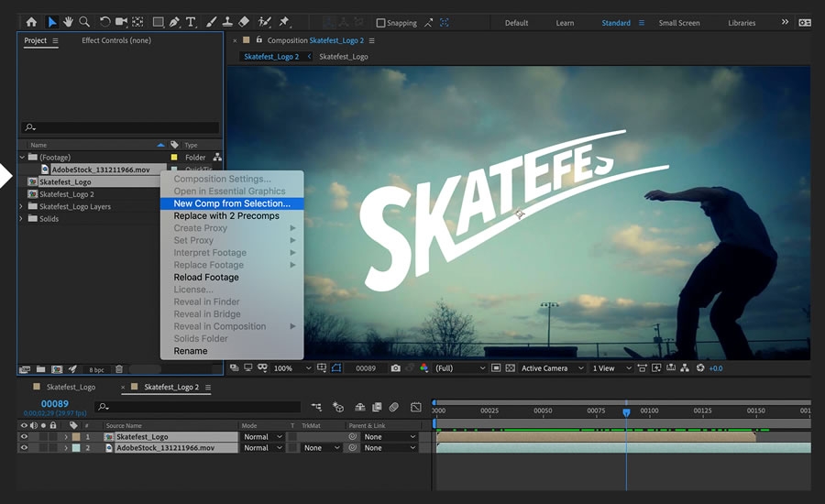This screenshot has width=825, height=504.
Task: Select the Zoom magnifier tool
Action: point(84,22)
